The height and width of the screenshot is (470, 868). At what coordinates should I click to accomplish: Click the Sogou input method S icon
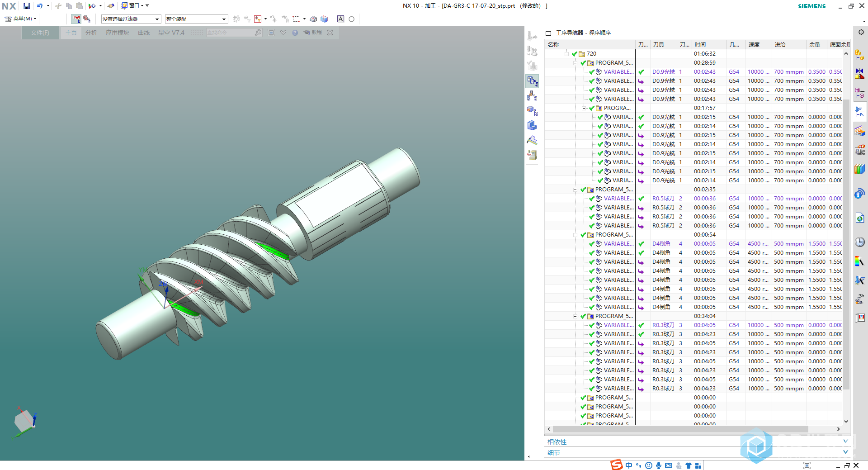[x=616, y=465]
